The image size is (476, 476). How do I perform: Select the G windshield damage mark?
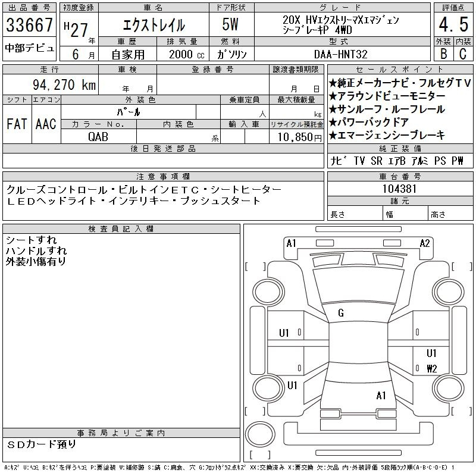point(341,313)
